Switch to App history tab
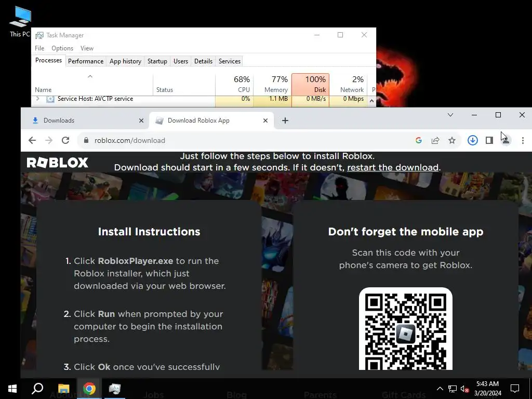The width and height of the screenshot is (532, 399). click(125, 61)
